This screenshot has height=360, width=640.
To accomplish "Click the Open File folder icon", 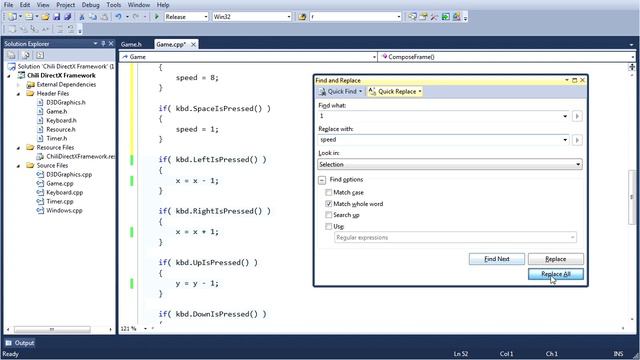I will [45, 17].
